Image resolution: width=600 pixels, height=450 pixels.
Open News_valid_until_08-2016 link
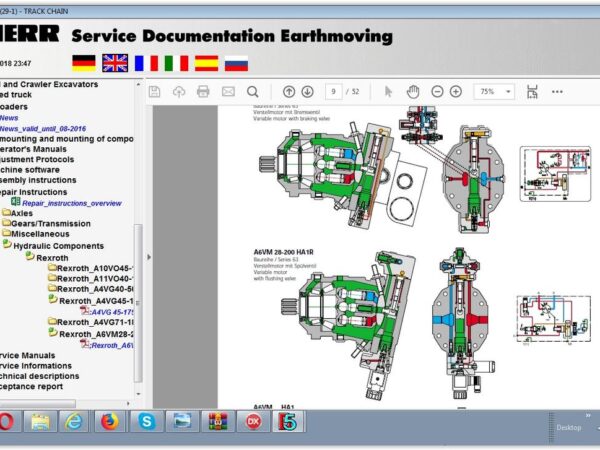(x=43, y=129)
